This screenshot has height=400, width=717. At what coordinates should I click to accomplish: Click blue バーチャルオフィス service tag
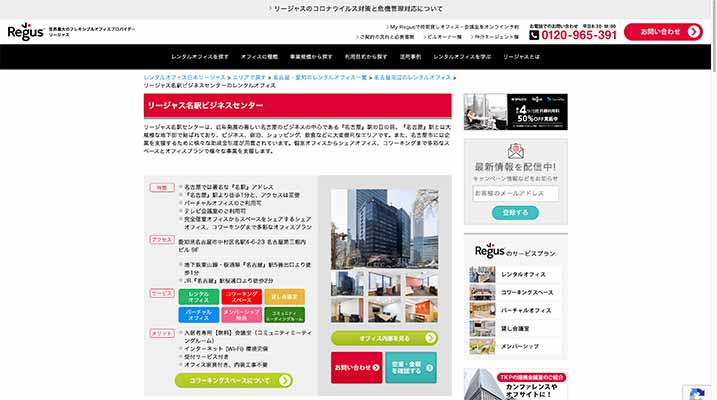(x=198, y=315)
